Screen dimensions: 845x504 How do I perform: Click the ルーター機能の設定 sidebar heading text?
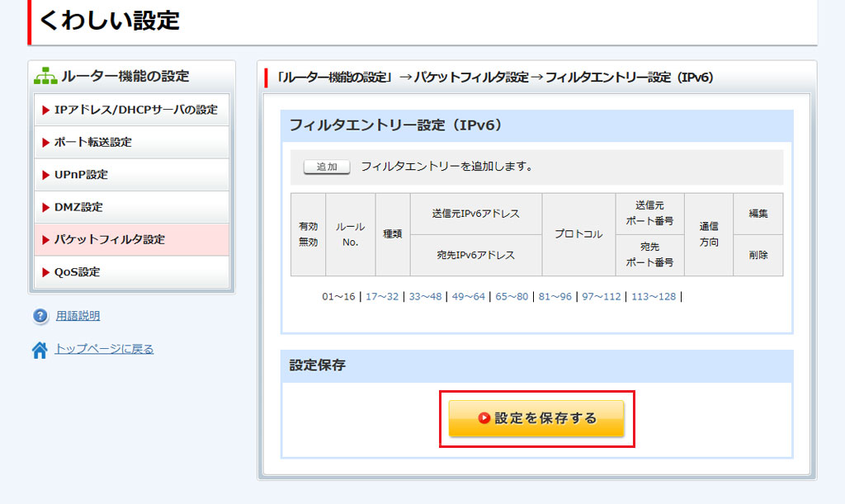[125, 76]
